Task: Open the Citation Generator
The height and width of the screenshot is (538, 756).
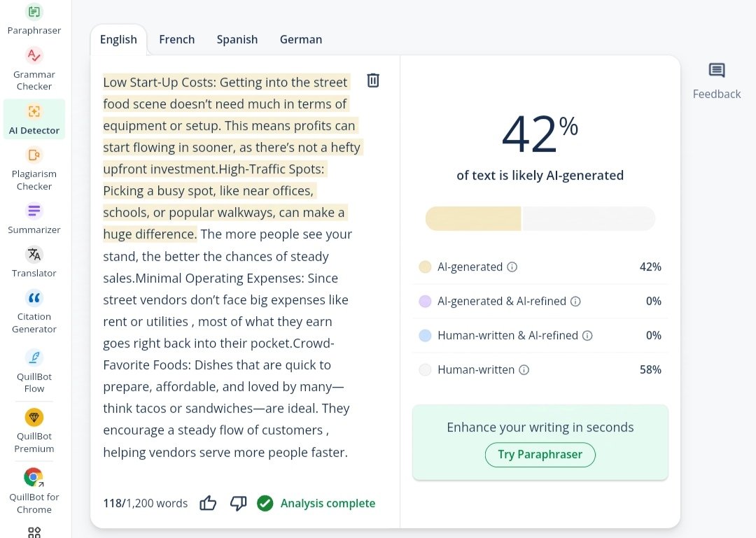Action: [34, 311]
